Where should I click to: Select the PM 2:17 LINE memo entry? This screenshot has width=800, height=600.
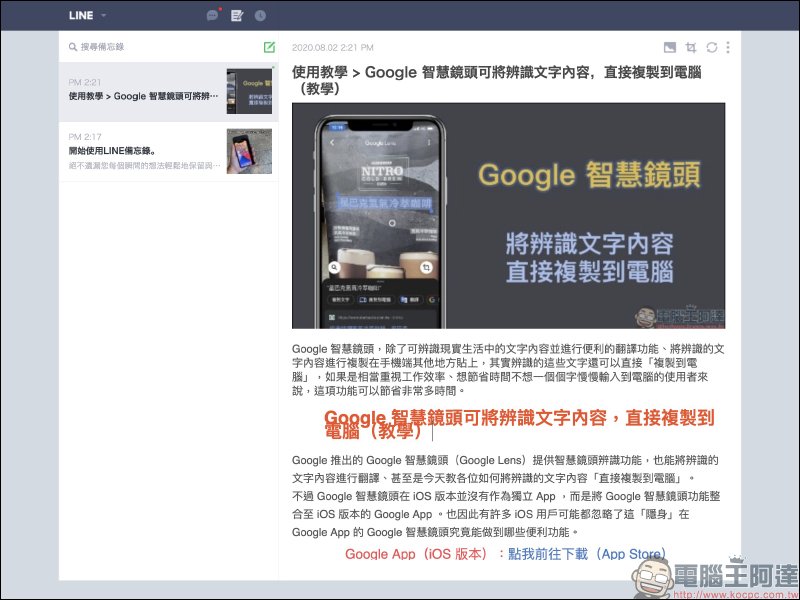click(x=168, y=152)
